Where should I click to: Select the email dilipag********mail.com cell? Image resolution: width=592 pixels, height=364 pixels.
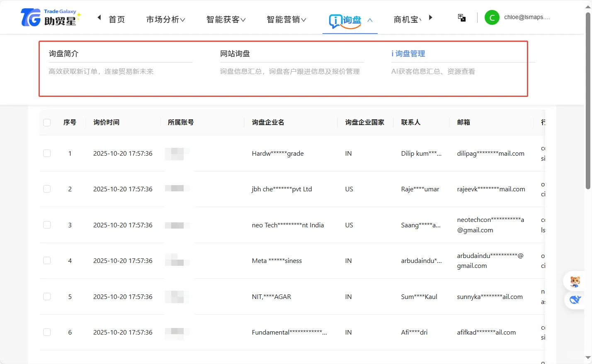click(491, 153)
